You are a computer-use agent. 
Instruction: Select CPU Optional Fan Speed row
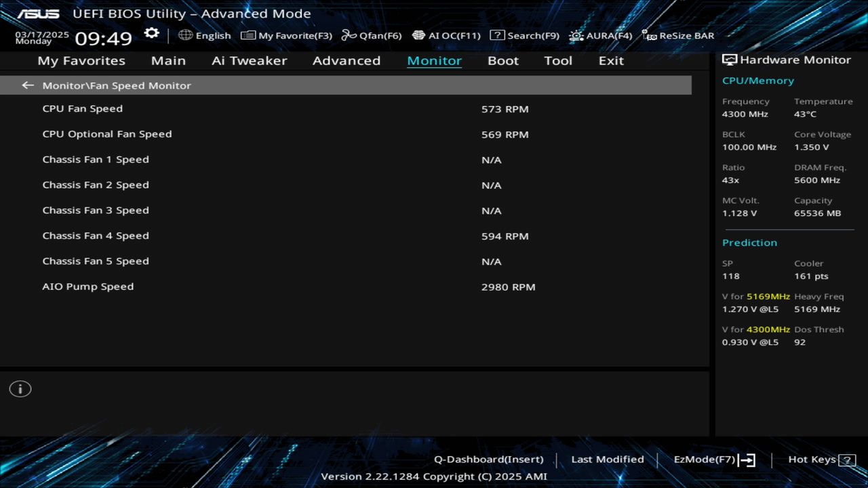coord(346,134)
